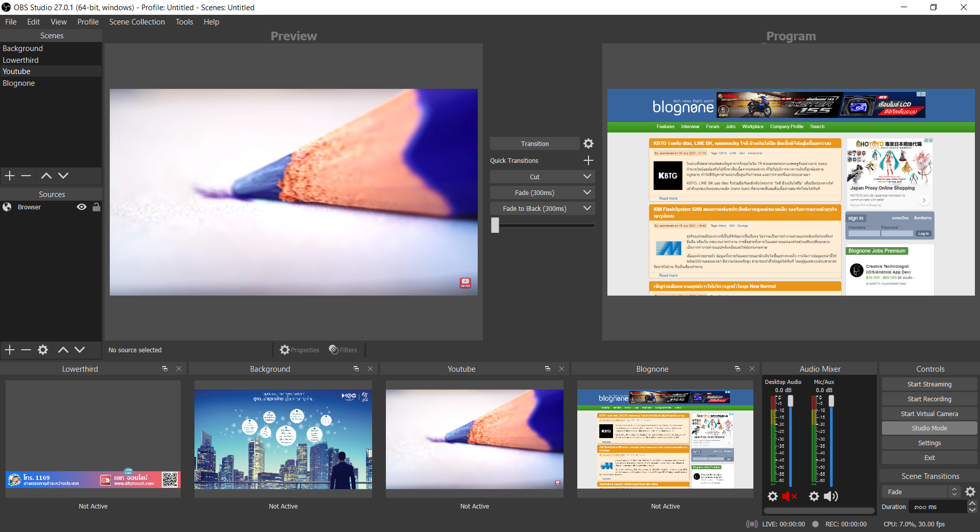Hide the Browser source with the eye toggle
The width and height of the screenshot is (980, 532).
[81, 207]
